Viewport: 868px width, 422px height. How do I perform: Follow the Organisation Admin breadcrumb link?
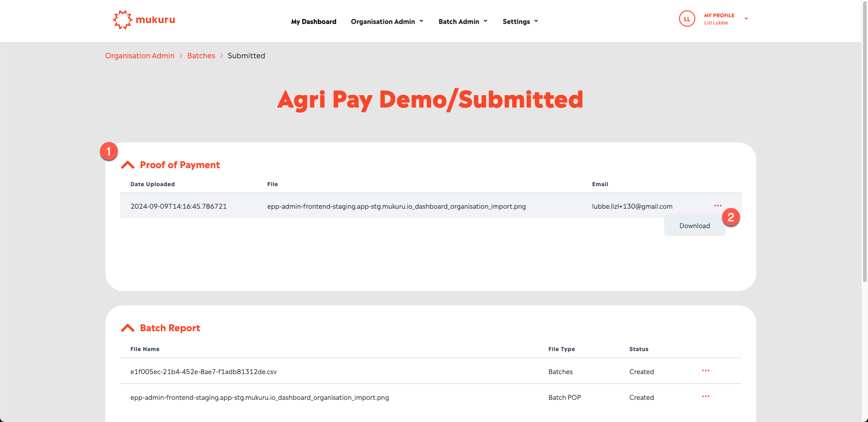[140, 56]
